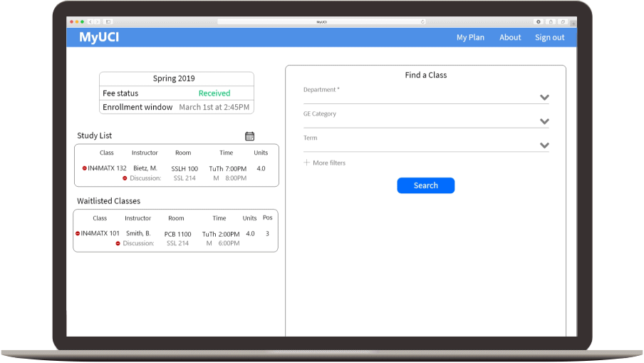Screen dimensions: 644x363
Task: Click instructor Smith, B.
Action: click(138, 233)
